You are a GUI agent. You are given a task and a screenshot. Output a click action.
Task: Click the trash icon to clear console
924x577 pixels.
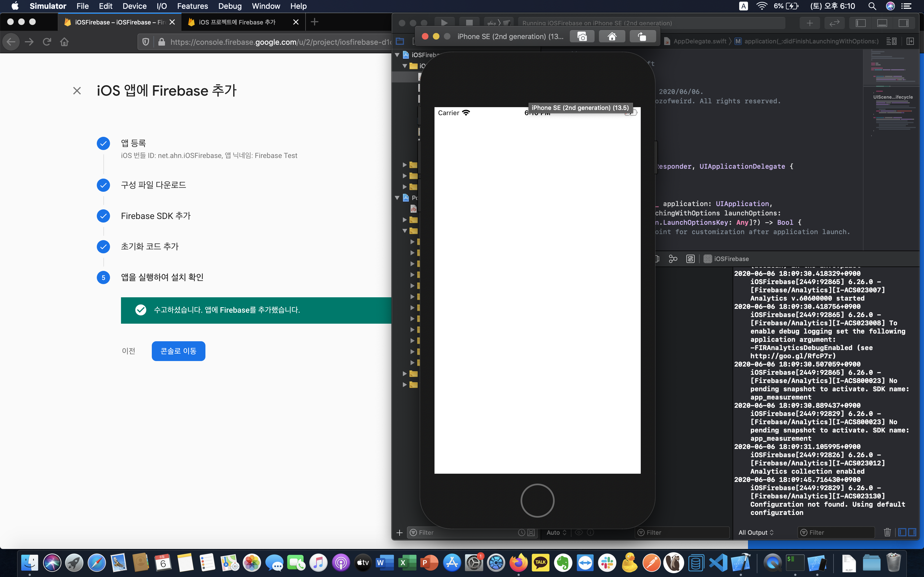(x=887, y=532)
